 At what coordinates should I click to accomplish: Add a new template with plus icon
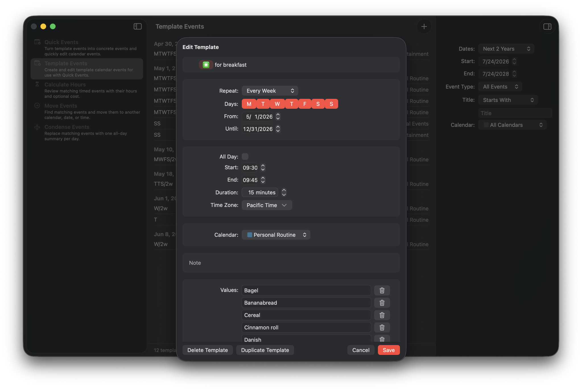coord(424,26)
